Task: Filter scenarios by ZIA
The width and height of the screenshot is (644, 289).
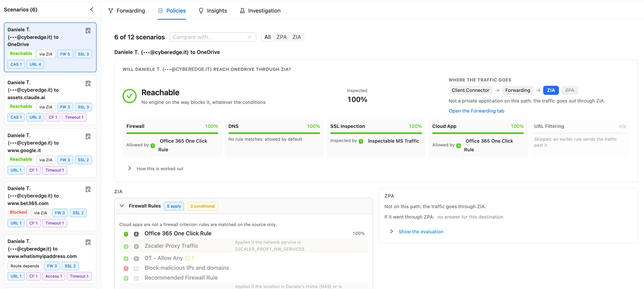Action: coord(296,37)
